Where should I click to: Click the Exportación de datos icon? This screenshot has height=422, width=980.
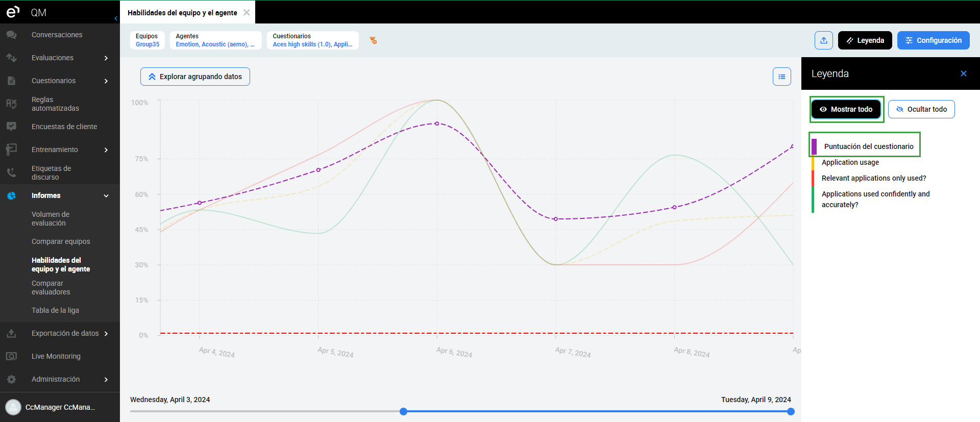tap(11, 333)
